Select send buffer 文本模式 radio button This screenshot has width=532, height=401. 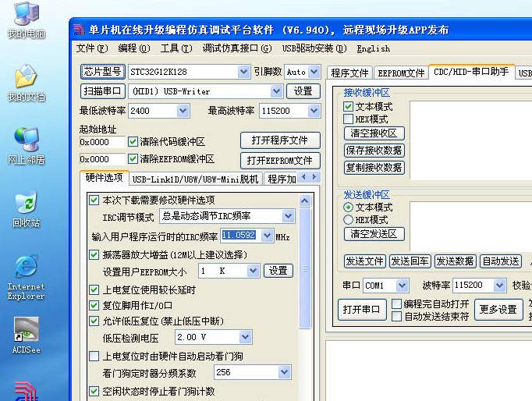(348, 207)
